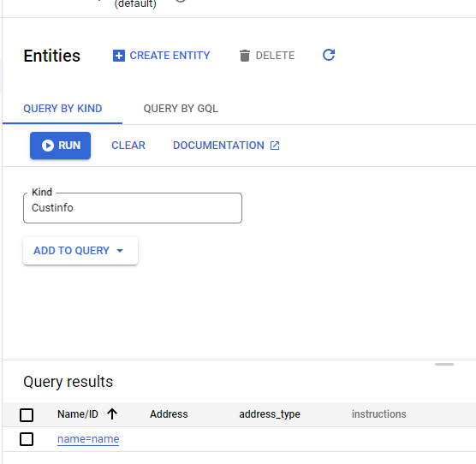Check the box for name=name row
Viewport: 476px width, 464px height.
click(x=27, y=439)
